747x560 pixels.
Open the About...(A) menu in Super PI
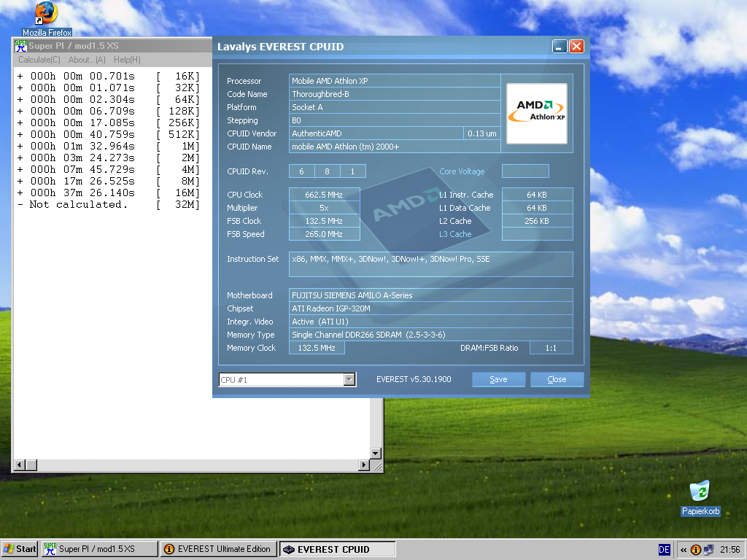[x=87, y=60]
